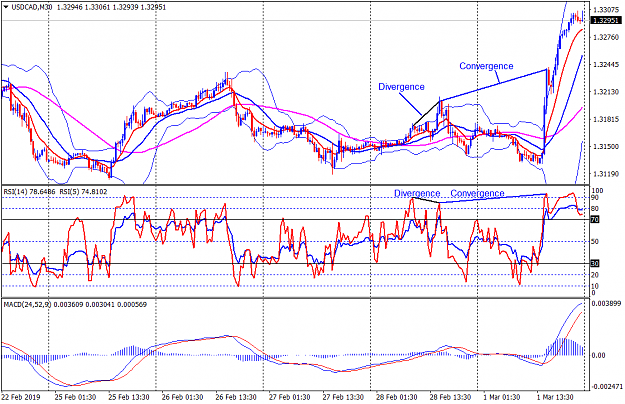Click the 1.32445 price axis label
625x404 pixels.
tap(606, 65)
